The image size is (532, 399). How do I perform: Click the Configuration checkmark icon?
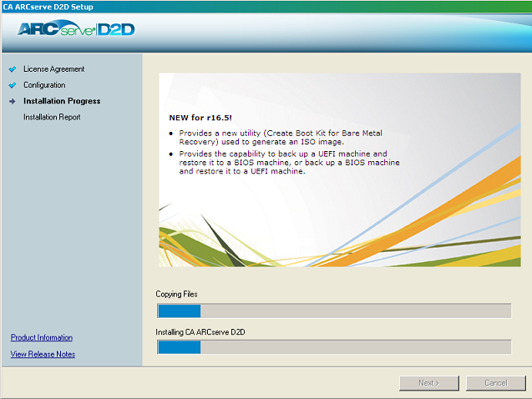[13, 85]
